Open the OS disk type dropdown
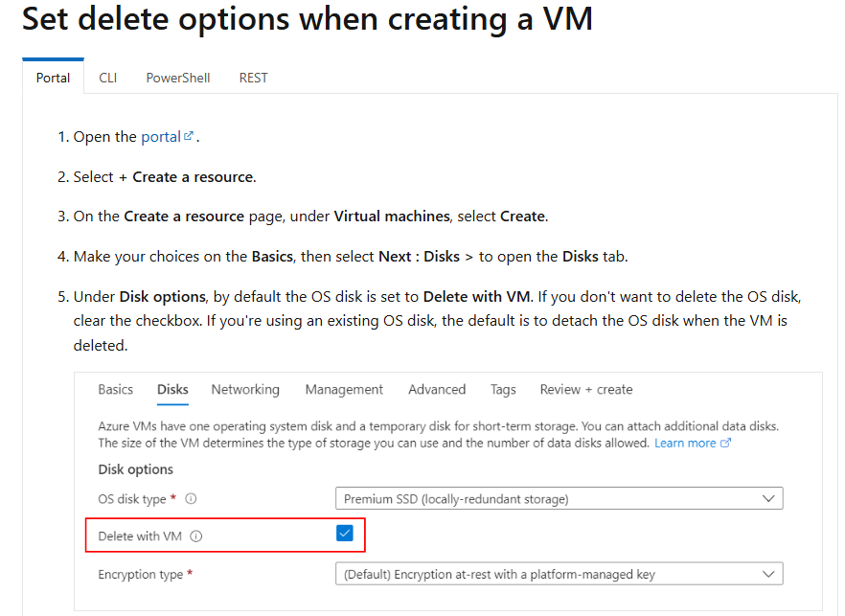 (x=559, y=498)
